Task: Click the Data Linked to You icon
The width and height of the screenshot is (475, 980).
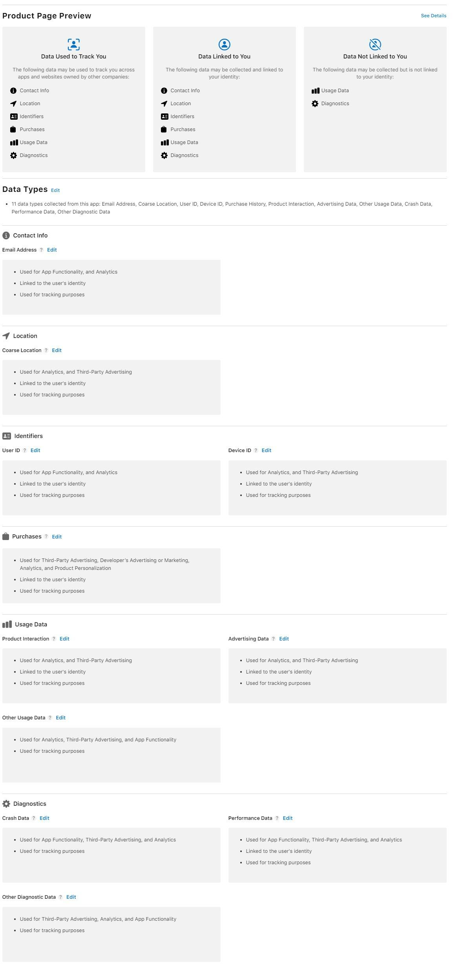Action: pos(224,44)
